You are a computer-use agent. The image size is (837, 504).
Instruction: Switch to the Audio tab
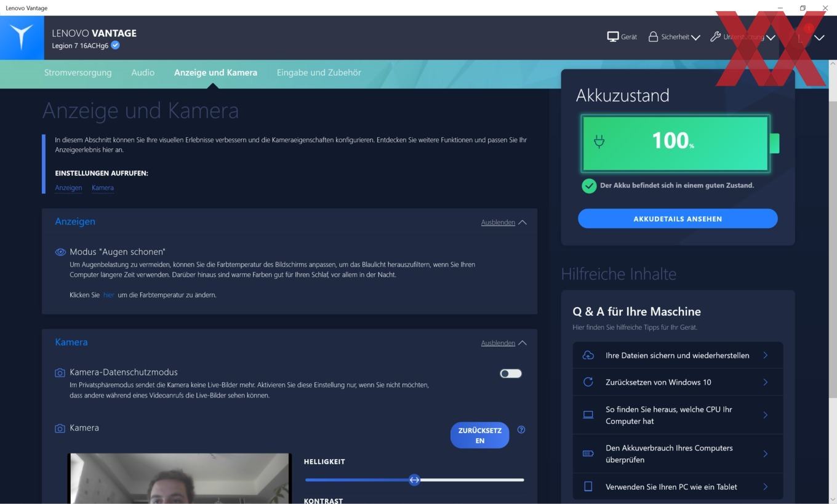point(143,73)
